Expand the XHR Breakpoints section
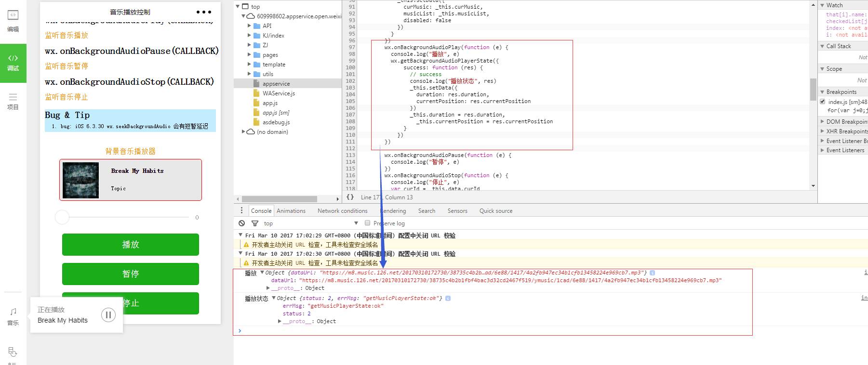 pos(823,131)
